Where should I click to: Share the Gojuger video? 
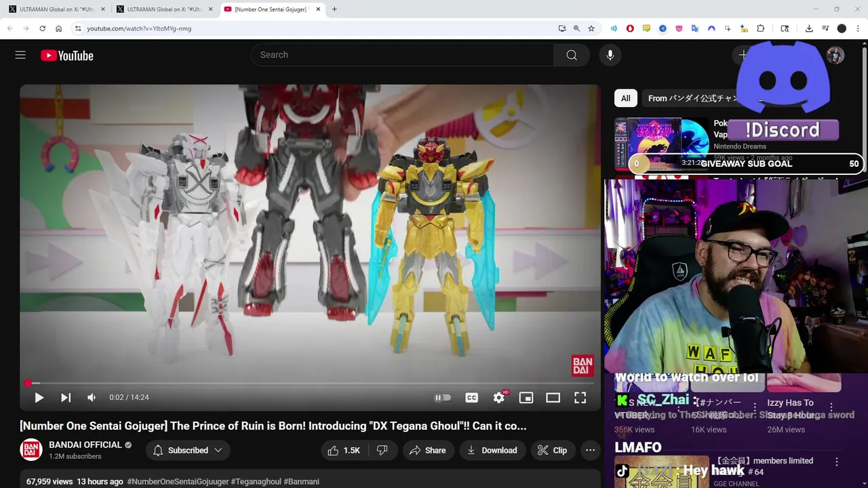[x=428, y=450]
